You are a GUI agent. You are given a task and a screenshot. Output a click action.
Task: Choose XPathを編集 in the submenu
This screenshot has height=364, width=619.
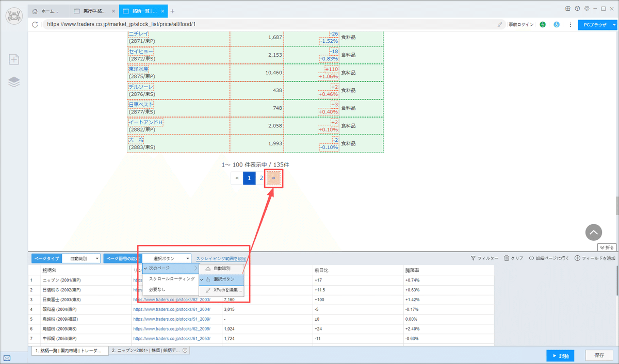[221, 290]
